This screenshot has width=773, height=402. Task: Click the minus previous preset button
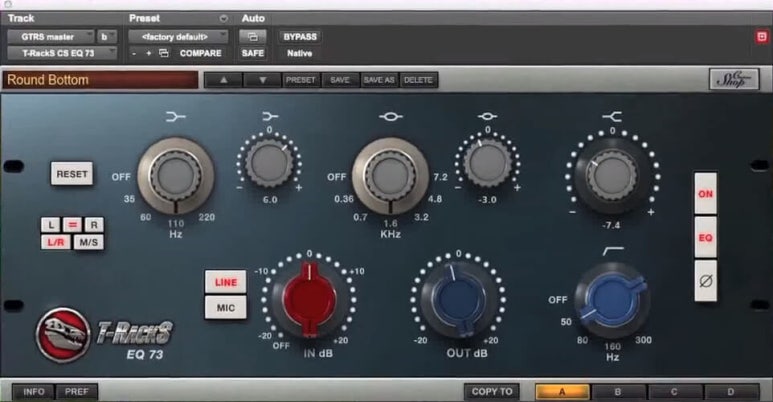(x=134, y=53)
